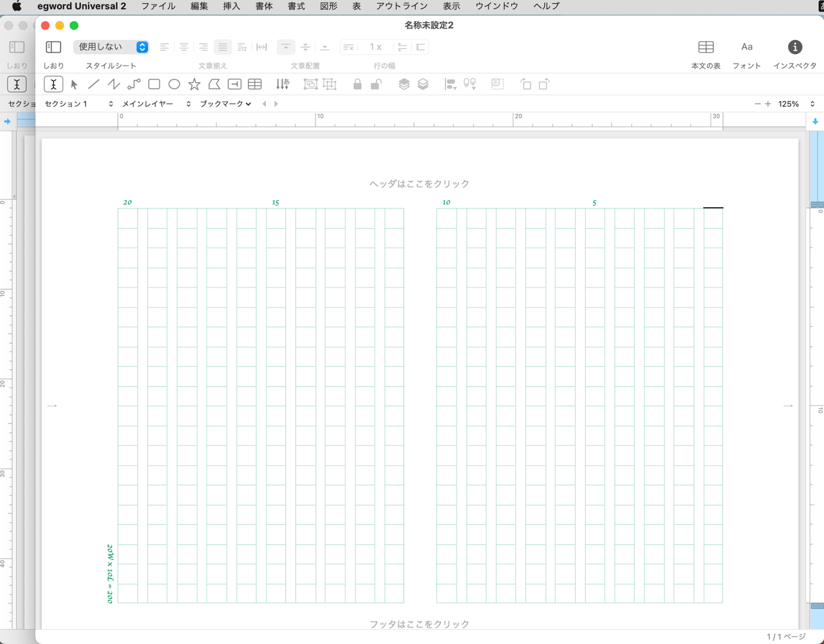Expand the ブックマーク bookmark menu
The height and width of the screenshot is (644, 824).
225,104
